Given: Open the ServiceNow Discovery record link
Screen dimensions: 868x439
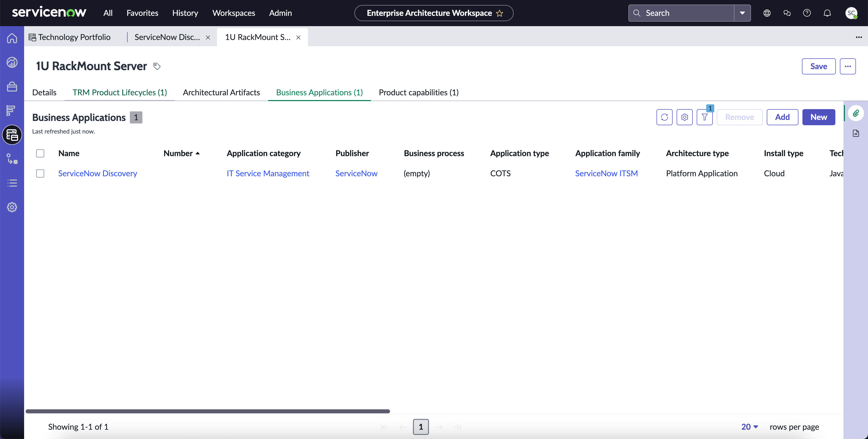Looking at the screenshot, I should (98, 173).
